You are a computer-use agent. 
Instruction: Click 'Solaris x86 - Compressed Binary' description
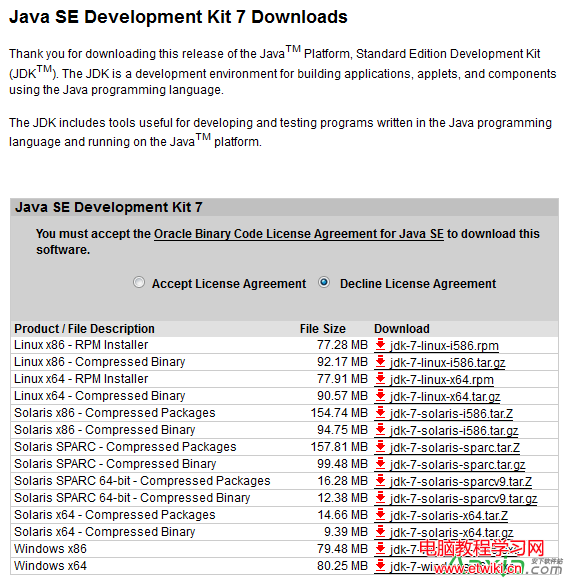[x=105, y=430]
